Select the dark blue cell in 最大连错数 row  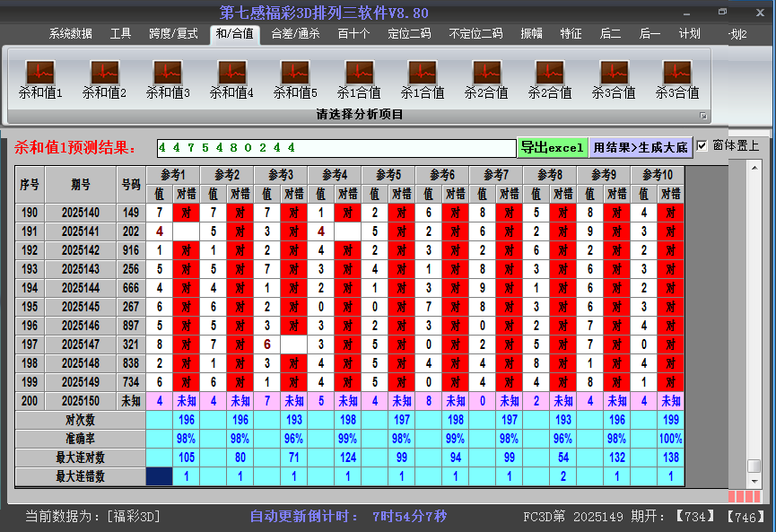tap(160, 476)
